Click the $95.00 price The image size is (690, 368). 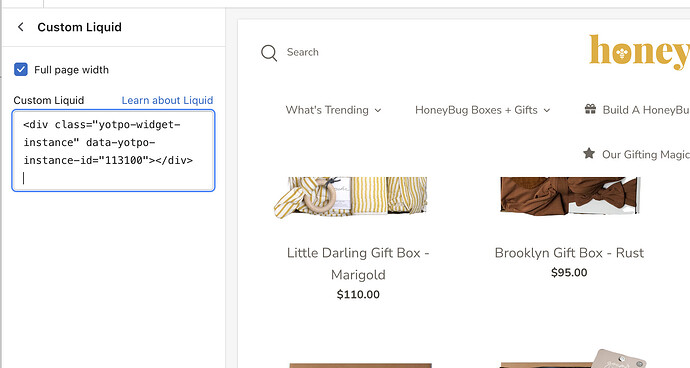click(569, 272)
